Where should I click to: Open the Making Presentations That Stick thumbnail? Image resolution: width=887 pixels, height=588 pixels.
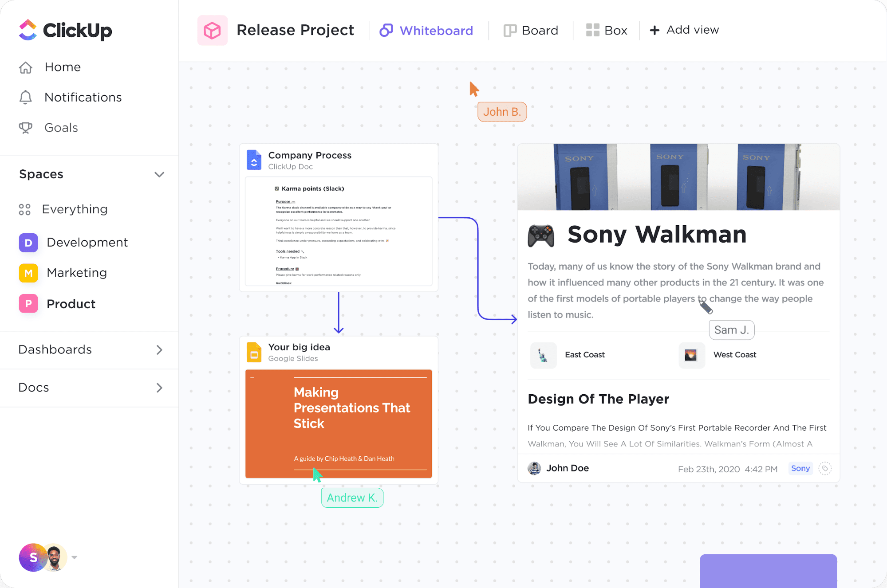[x=339, y=423]
